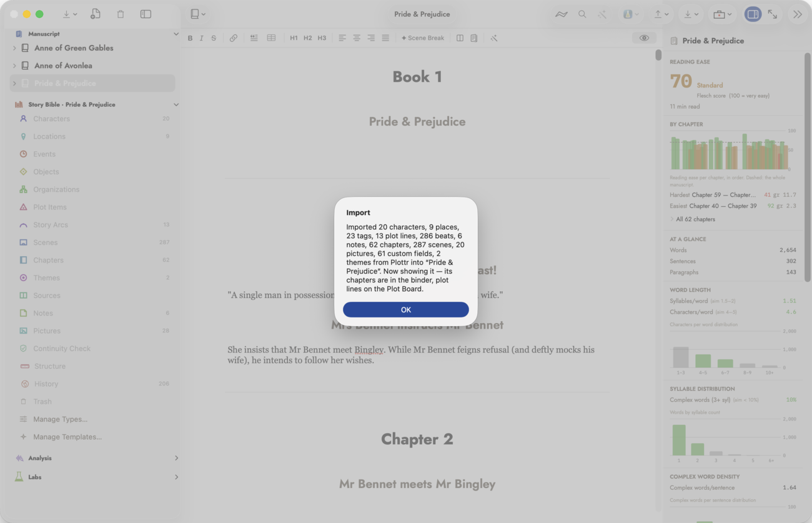Expand the Analysis section
The image size is (812, 523).
[176, 458]
